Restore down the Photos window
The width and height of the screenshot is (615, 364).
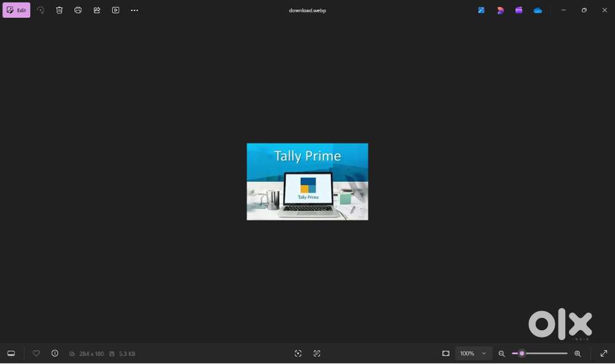(584, 10)
